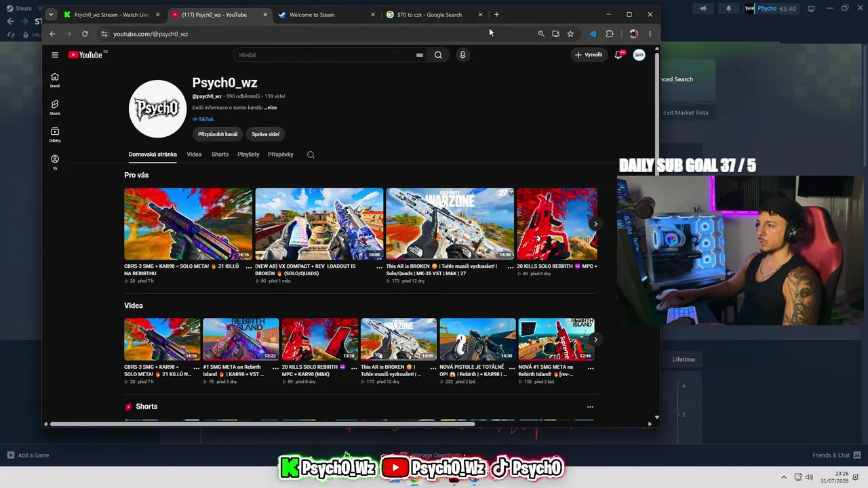Select Lifetime in the Steam window
This screenshot has width=868, height=488.
[684, 359]
